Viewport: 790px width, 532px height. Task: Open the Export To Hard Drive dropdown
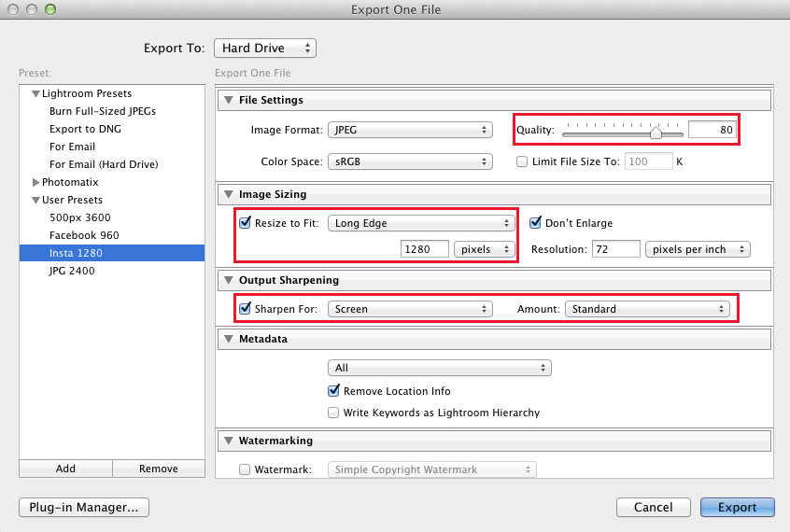(265, 48)
